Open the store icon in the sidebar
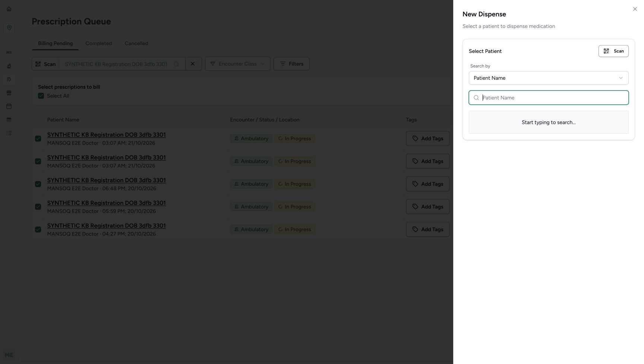The image size is (644, 364). coord(9,93)
